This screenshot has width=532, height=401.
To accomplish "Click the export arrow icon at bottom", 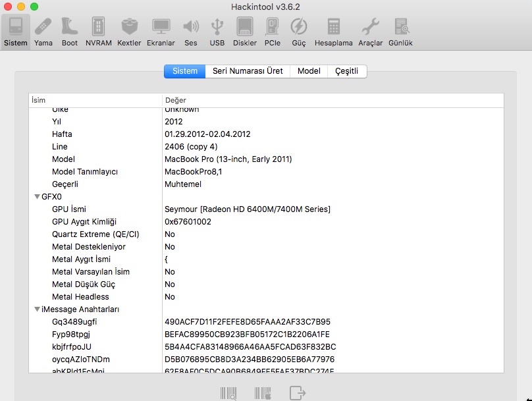I will click(298, 393).
